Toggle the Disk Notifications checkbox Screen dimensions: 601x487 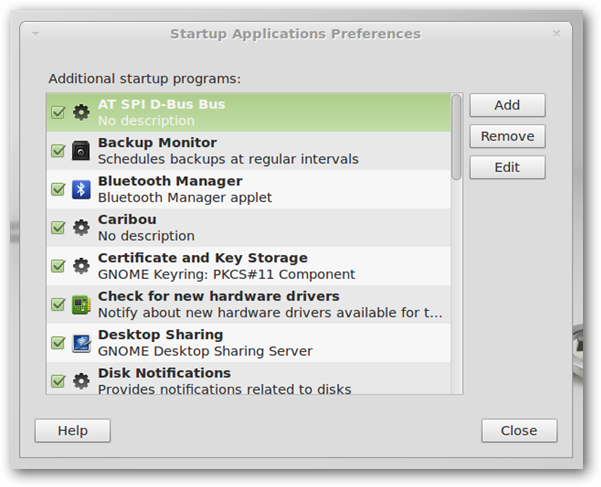[58, 381]
